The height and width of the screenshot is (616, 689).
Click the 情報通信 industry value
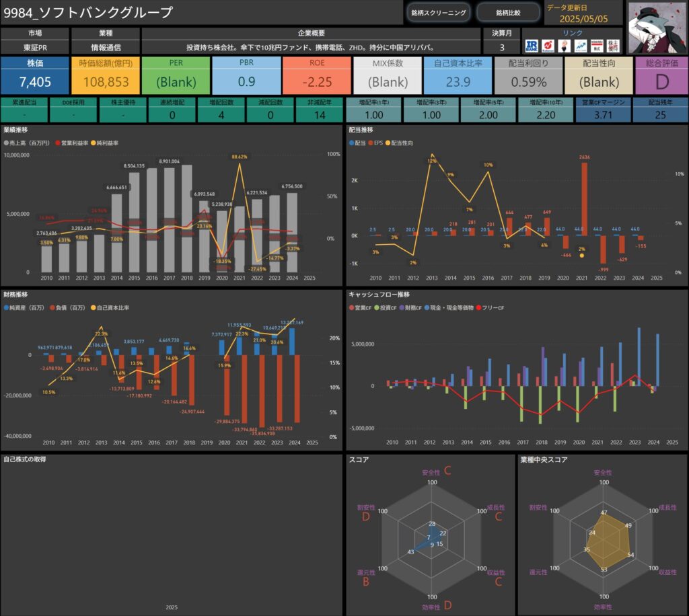click(x=106, y=48)
